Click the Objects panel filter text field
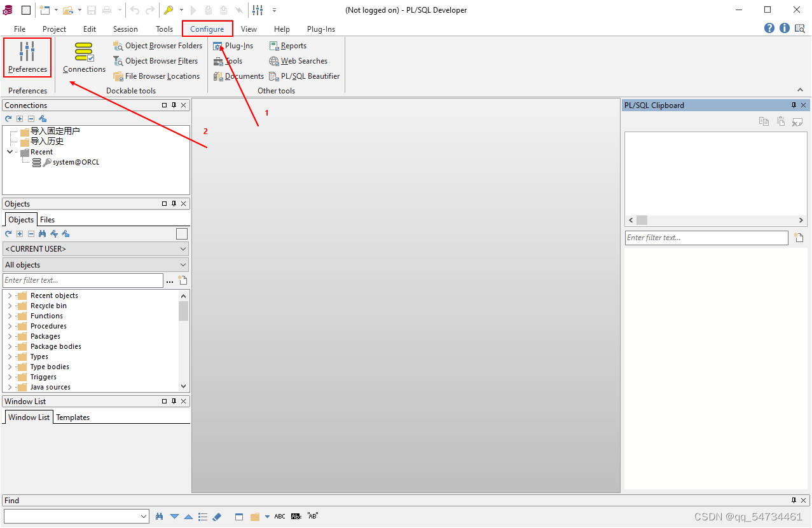The width and height of the screenshot is (812, 528). coord(83,280)
